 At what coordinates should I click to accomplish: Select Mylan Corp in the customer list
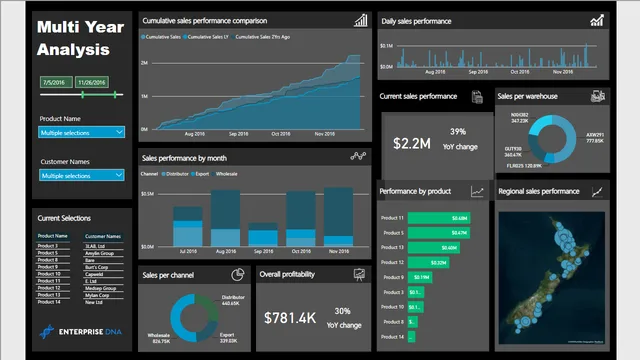97,295
